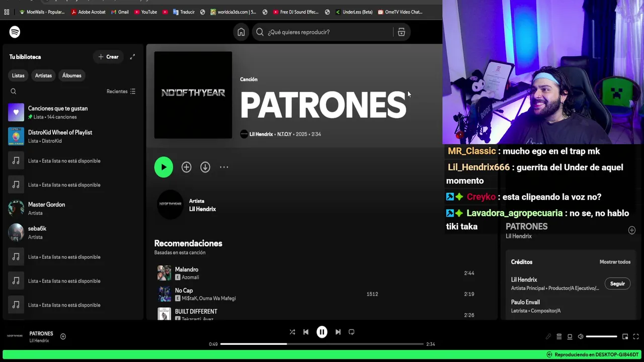
Task: Select the Álbumes filter chip
Action: coord(71,75)
